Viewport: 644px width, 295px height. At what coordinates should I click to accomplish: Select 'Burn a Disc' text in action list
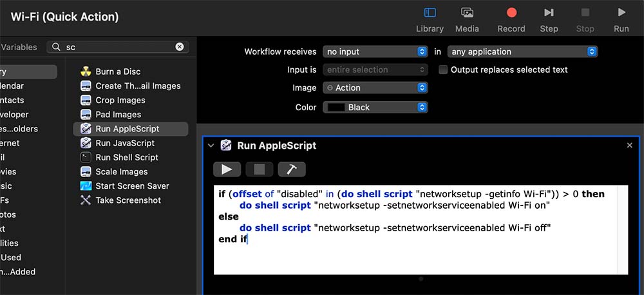[118, 71]
